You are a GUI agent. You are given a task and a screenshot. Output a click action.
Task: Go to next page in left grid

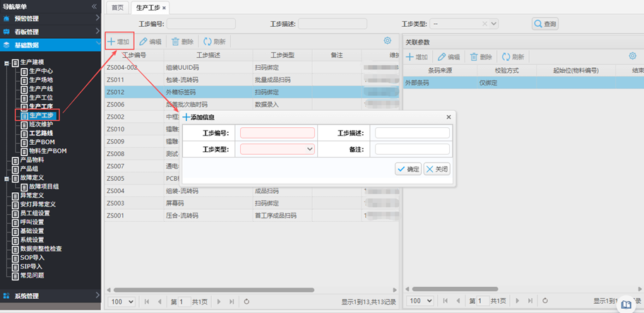tap(219, 302)
